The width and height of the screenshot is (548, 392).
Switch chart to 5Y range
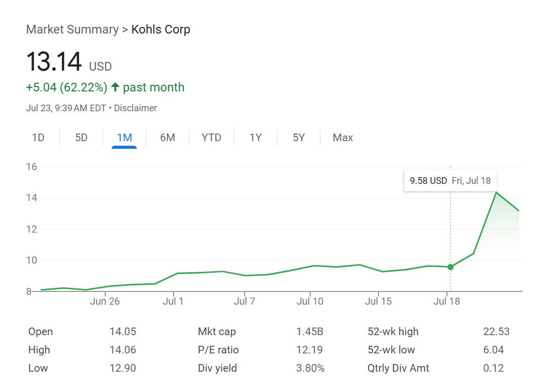(x=299, y=138)
